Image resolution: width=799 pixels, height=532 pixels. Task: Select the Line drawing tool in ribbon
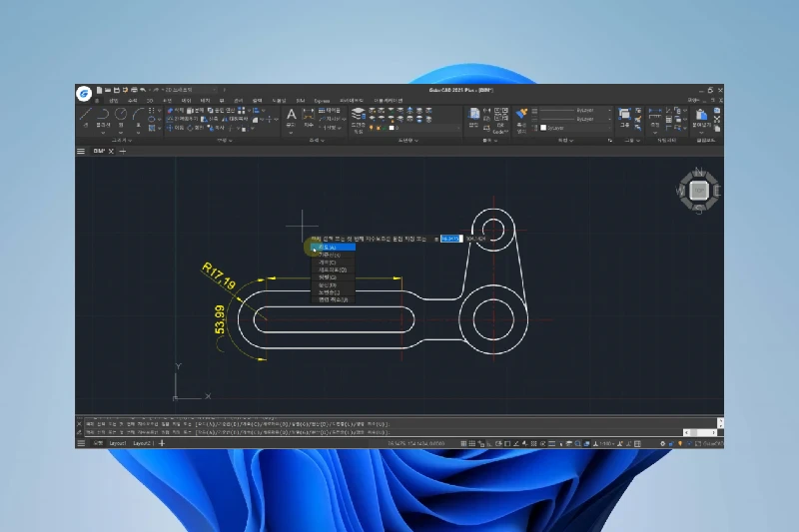coord(86,116)
